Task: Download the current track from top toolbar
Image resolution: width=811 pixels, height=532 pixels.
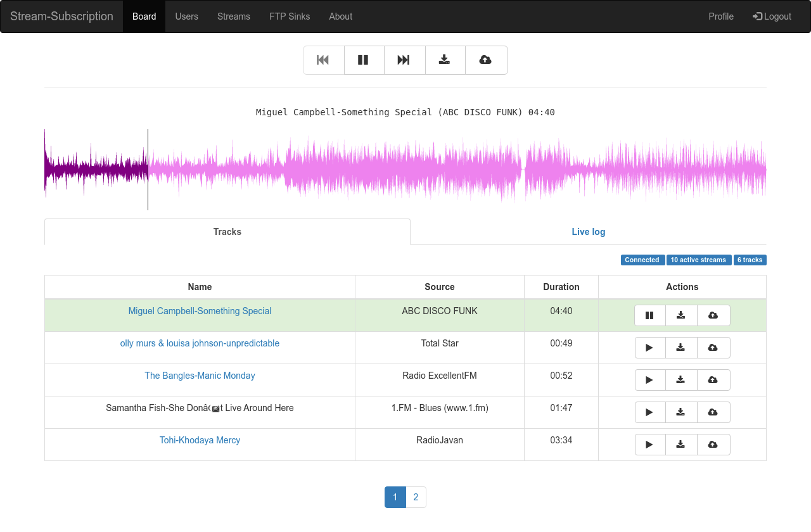Action: point(445,60)
